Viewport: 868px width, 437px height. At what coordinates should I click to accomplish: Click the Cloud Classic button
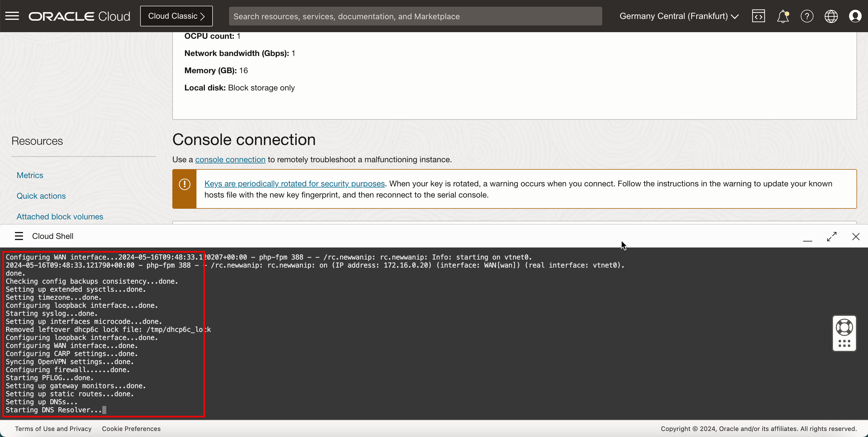[x=176, y=16]
